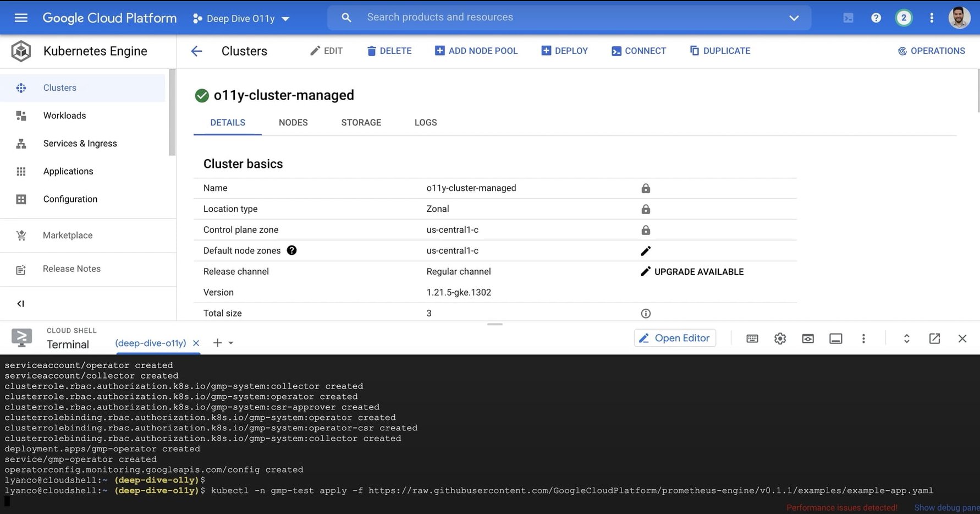Switch to the STORAGE tab
Viewport: 980px width, 514px height.
361,123
